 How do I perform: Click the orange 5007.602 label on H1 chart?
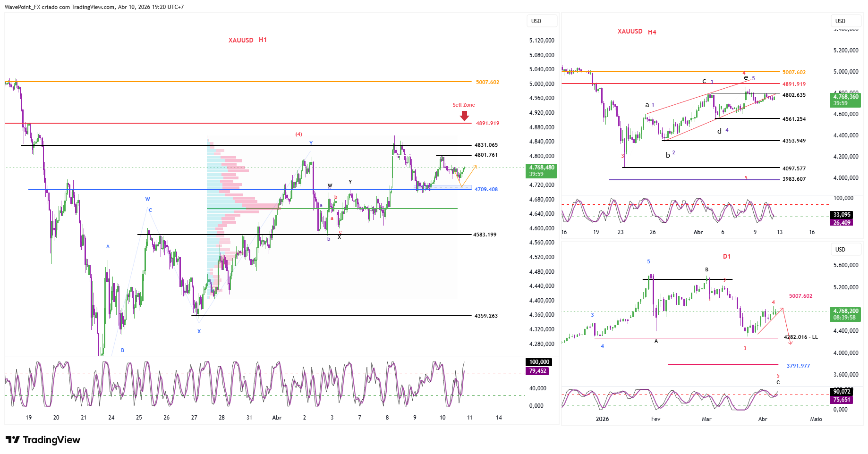[487, 82]
